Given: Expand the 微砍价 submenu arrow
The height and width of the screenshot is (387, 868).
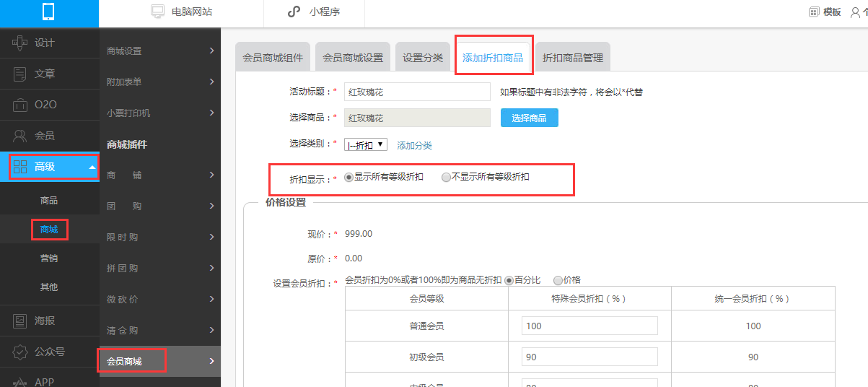Looking at the screenshot, I should (x=211, y=299).
